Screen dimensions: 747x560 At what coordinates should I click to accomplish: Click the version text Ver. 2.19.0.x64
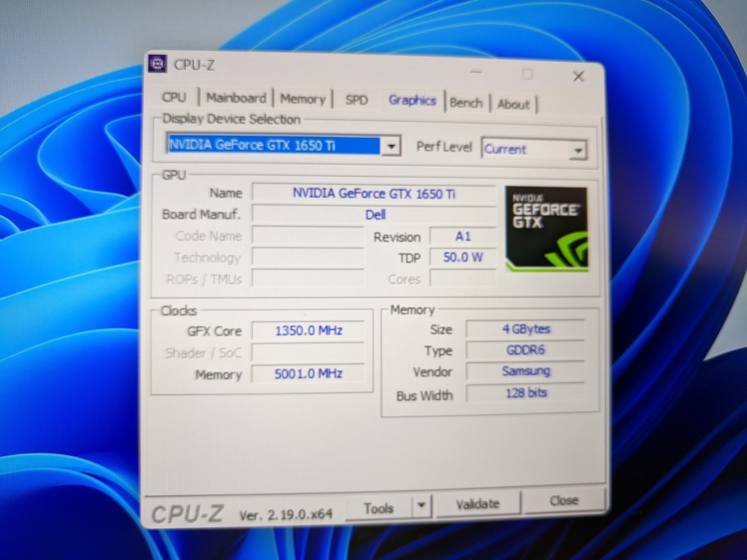pos(286,515)
